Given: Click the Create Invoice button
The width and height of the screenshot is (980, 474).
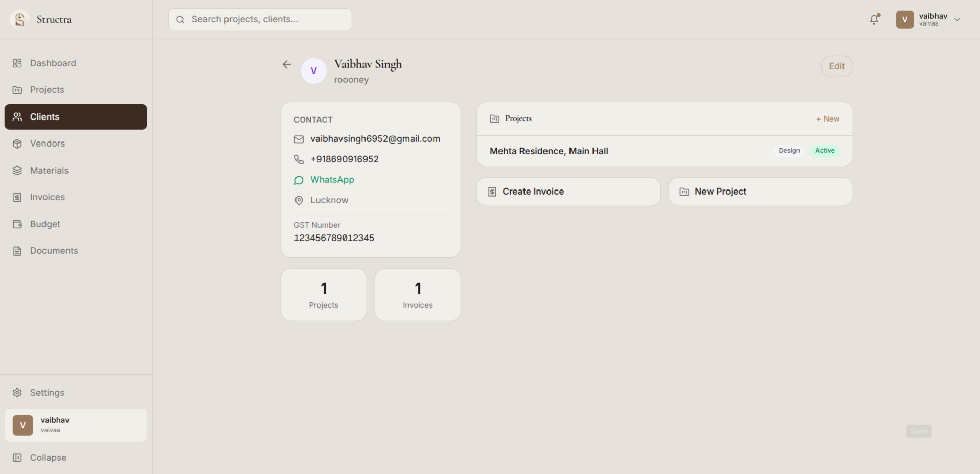Looking at the screenshot, I should coord(568,192).
